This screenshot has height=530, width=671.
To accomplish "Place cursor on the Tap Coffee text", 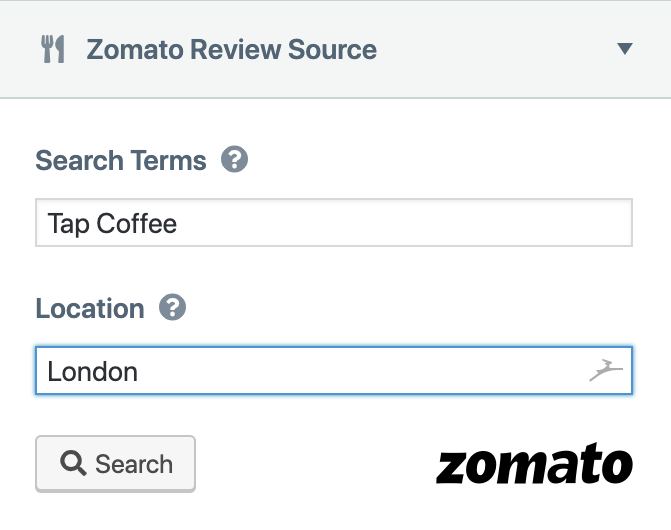I will coord(112,224).
